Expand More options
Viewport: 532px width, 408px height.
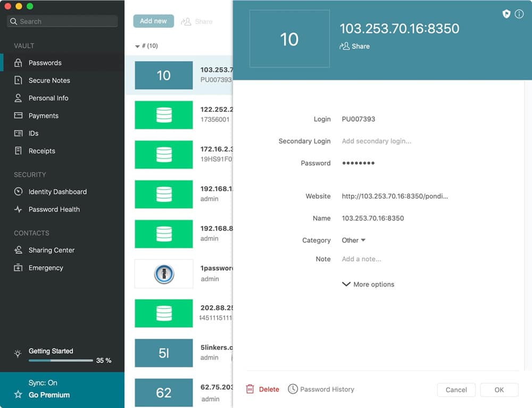pyautogui.click(x=368, y=284)
